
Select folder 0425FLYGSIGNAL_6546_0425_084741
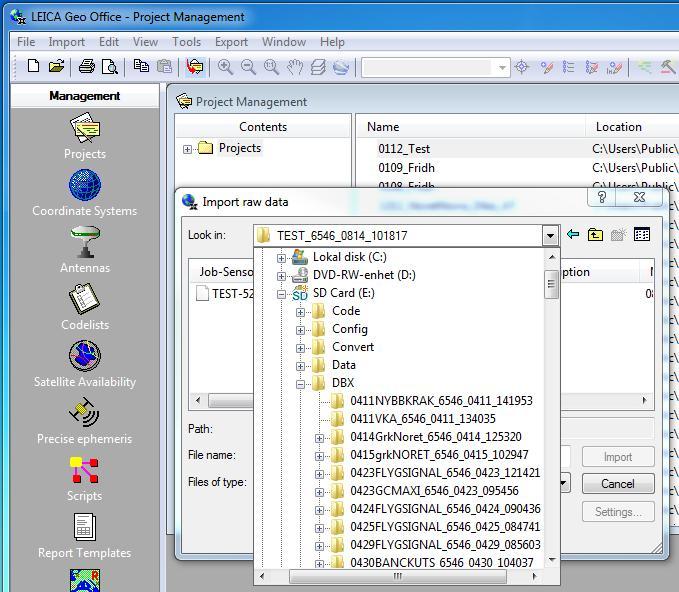(445, 527)
